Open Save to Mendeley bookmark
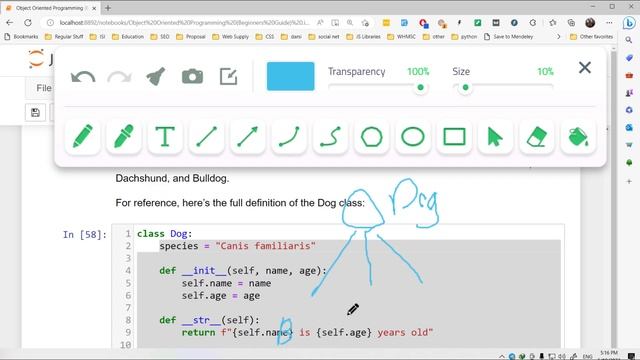The height and width of the screenshot is (360, 640). (509, 36)
